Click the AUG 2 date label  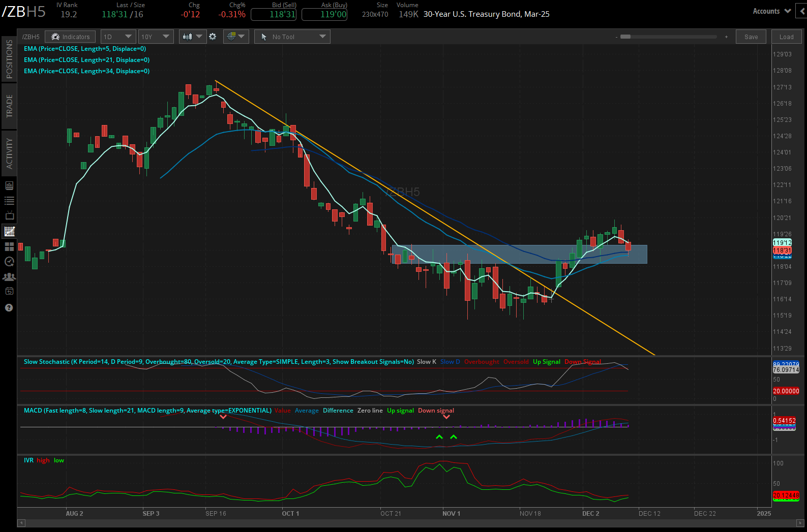74,513
